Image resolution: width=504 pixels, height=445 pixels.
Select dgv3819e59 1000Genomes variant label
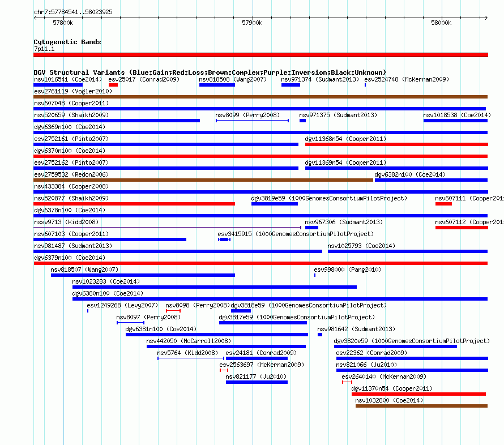(329, 198)
